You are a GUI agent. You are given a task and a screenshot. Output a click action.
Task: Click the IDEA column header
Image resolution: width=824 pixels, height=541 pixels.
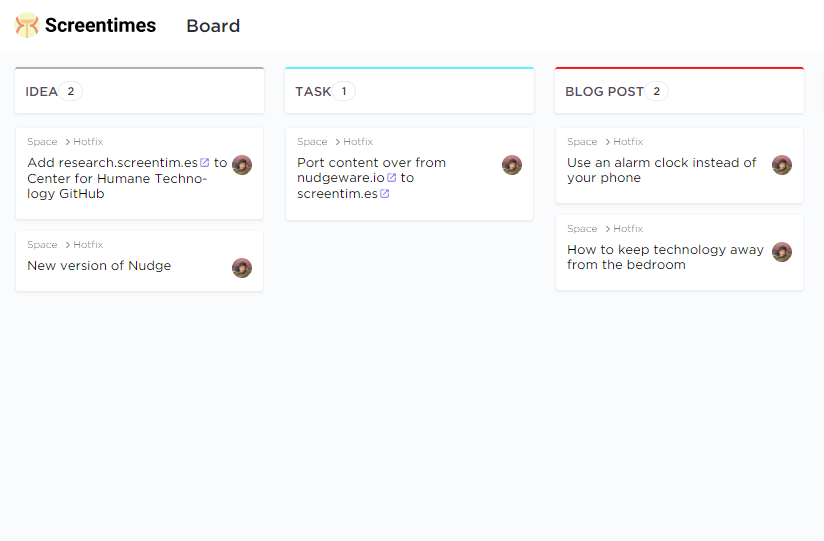point(139,90)
